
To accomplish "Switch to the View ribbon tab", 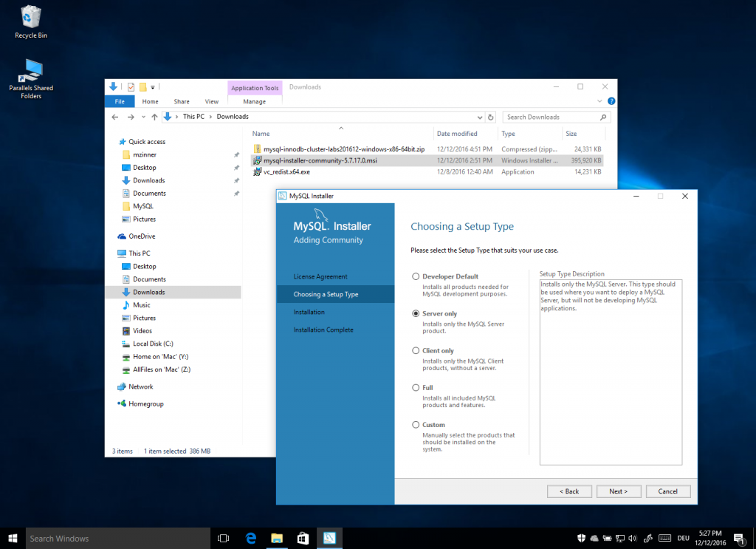I will (212, 101).
